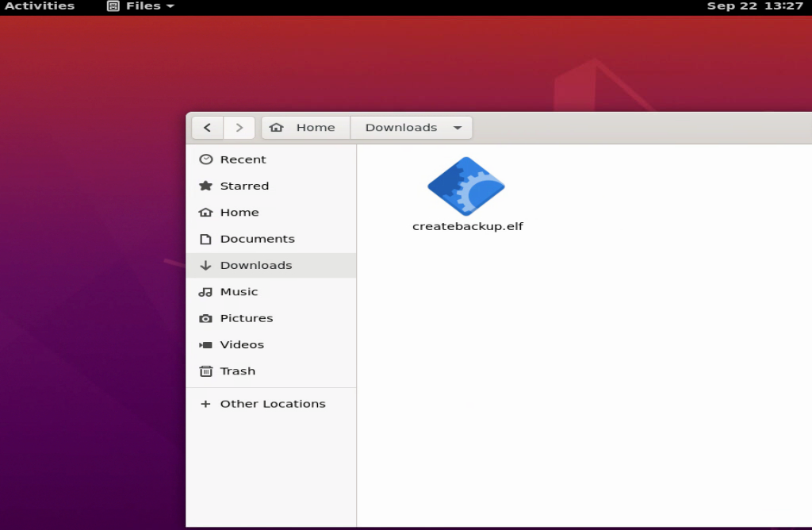Open Other Locations in sidebar
This screenshot has width=812, height=530.
272,404
